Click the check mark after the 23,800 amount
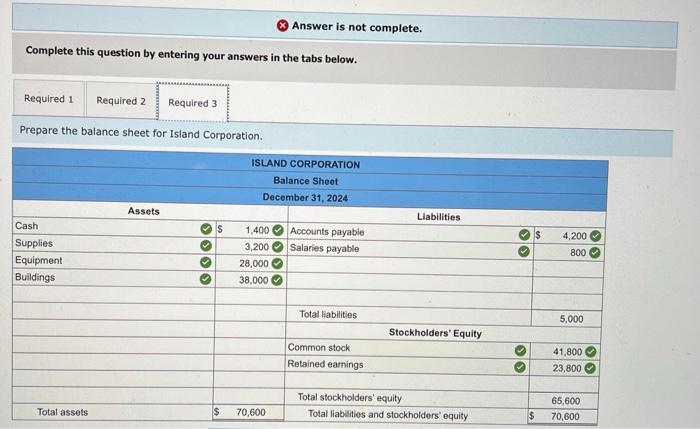Image resolution: width=700 pixels, height=429 pixels. [590, 368]
